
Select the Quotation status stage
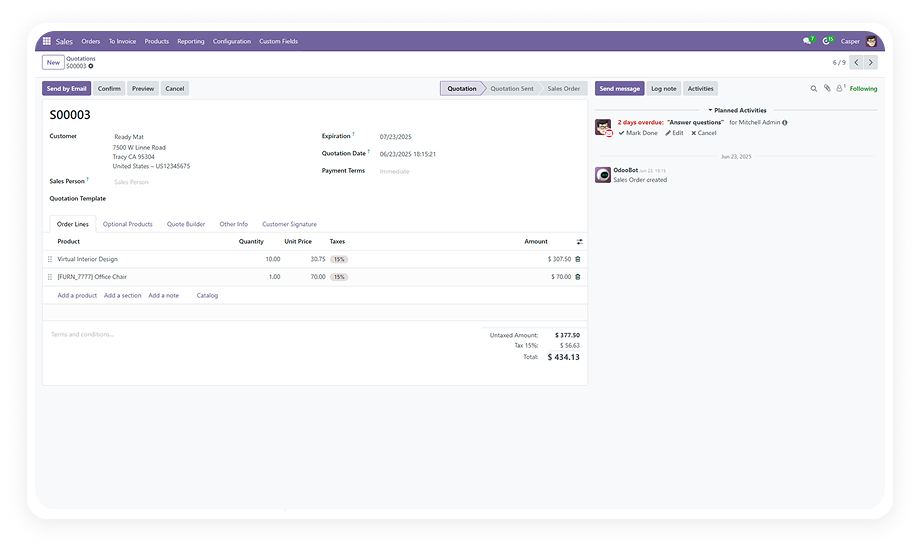coord(462,89)
